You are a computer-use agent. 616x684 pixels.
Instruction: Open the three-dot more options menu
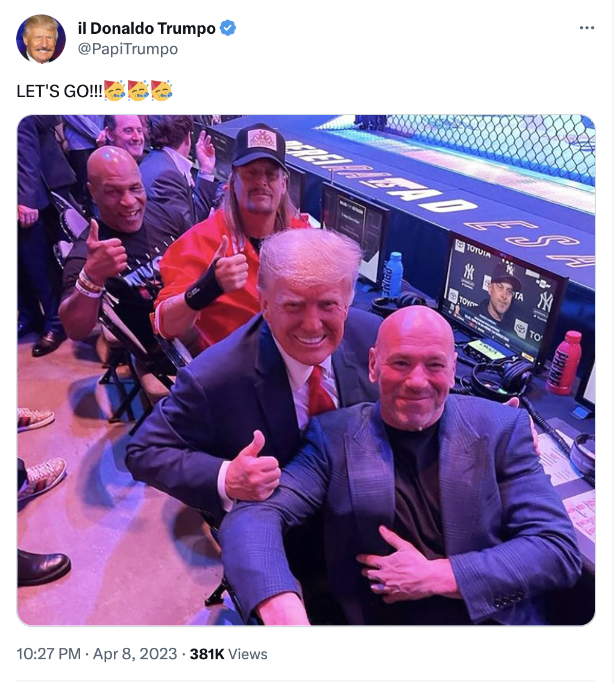pyautogui.click(x=587, y=28)
